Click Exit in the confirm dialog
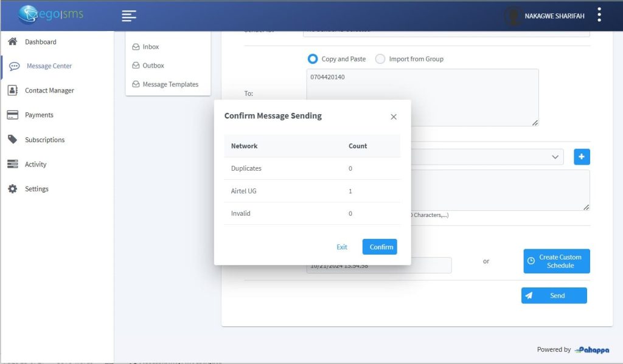 click(342, 247)
